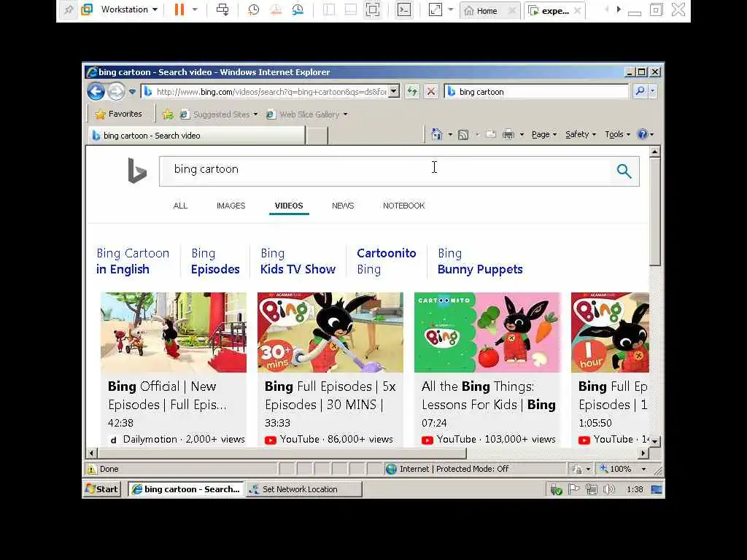
Task: Select 'Cartoonito Bing' related search
Action: pyautogui.click(x=387, y=261)
